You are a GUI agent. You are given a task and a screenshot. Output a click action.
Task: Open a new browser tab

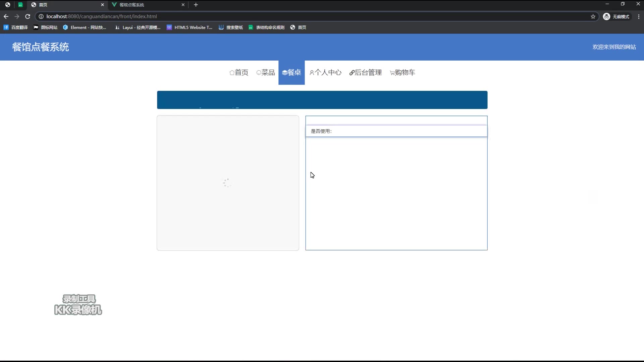(x=196, y=5)
